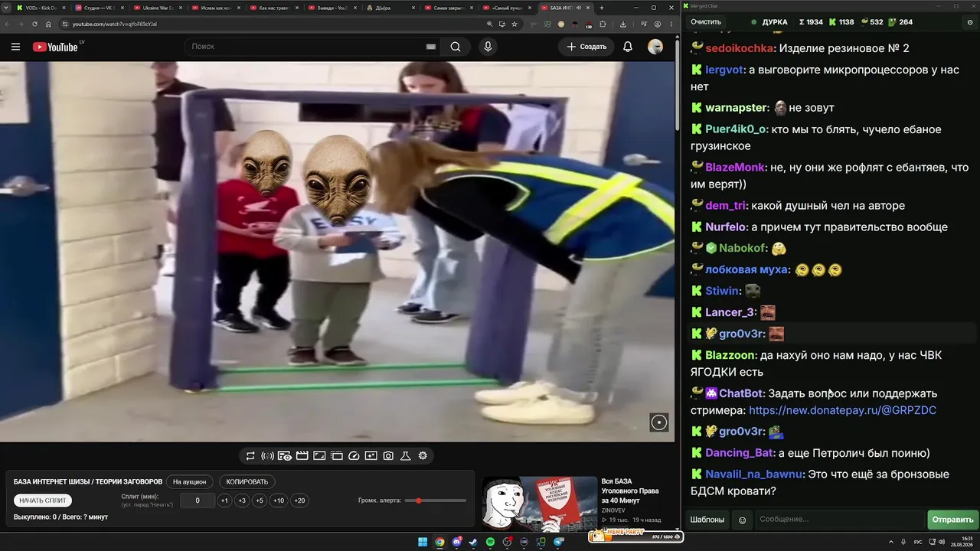Open Chrome from the taskbar
The width and height of the screenshot is (980, 551).
439,542
